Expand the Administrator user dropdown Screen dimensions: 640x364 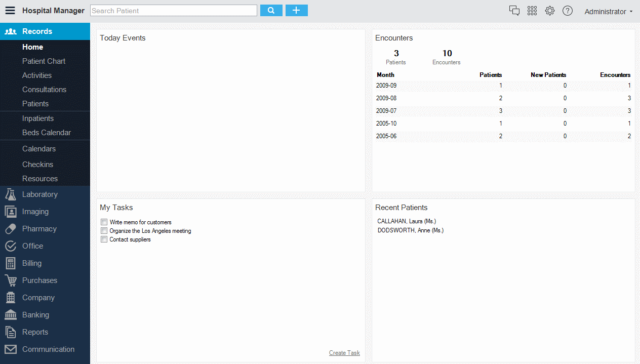click(x=608, y=12)
